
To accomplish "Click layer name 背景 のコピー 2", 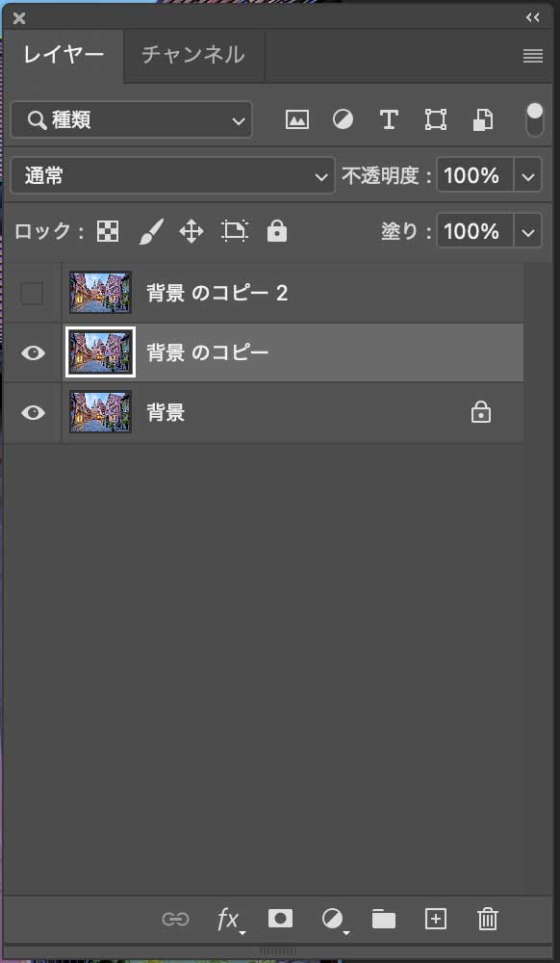I will click(x=217, y=294).
